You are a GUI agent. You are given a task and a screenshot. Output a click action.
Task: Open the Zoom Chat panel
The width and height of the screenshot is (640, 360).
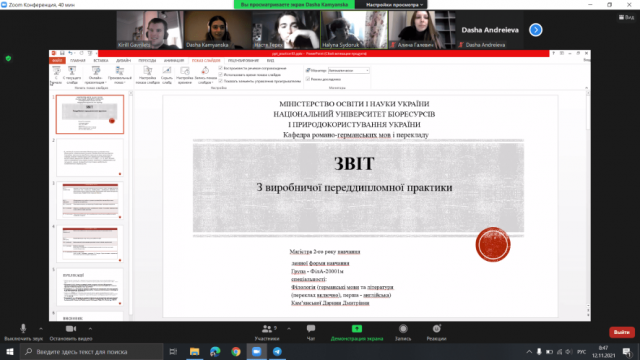(x=311, y=332)
